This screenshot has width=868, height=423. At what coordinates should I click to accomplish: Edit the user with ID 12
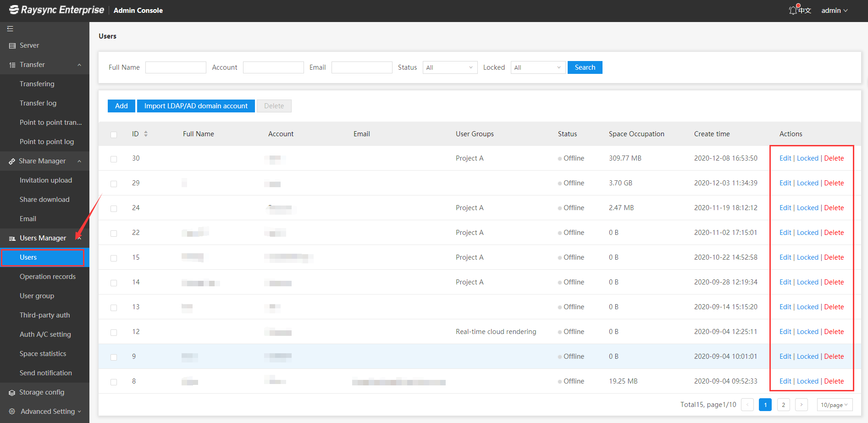785,332
